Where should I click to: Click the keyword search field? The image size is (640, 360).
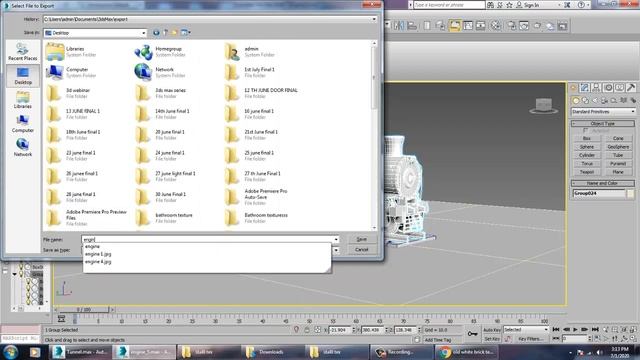pyautogui.click(x=449, y=5)
